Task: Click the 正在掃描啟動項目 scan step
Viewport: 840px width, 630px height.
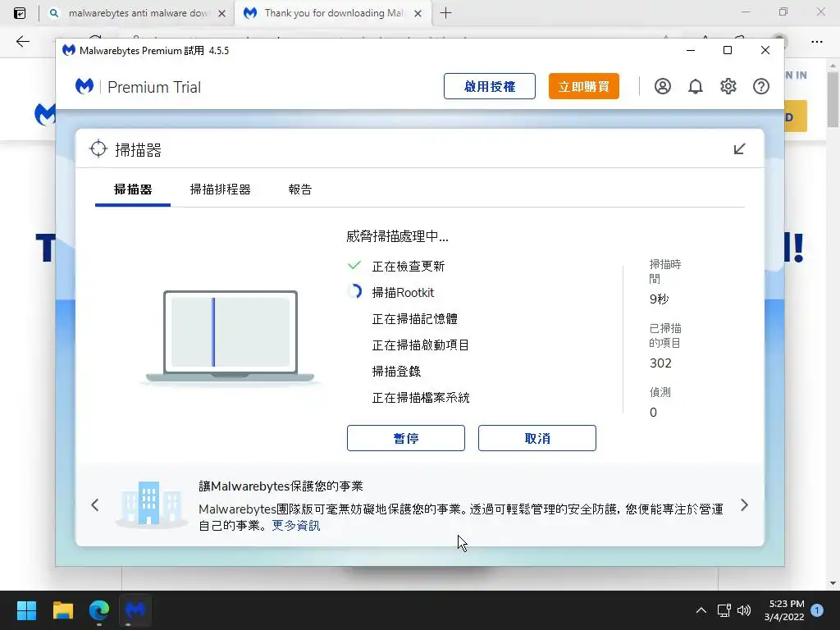Action: [x=421, y=345]
